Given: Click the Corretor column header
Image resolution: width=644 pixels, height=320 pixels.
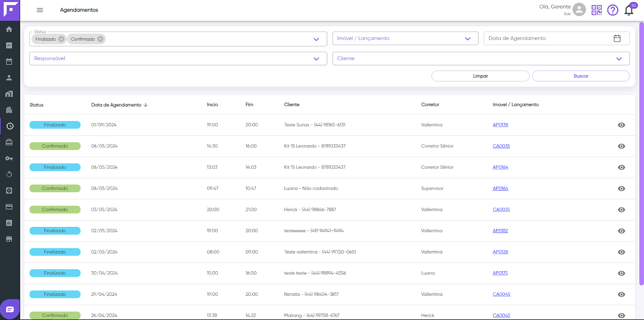Looking at the screenshot, I should (x=430, y=104).
